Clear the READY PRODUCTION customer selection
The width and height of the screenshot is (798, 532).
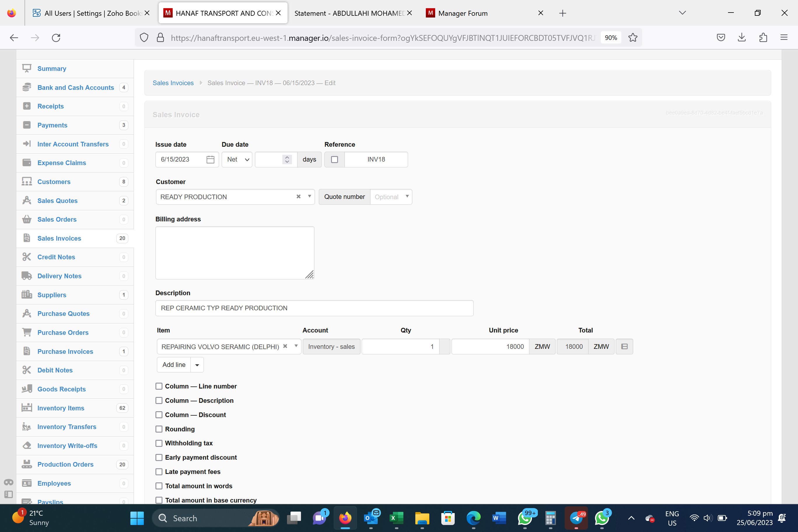(299, 197)
